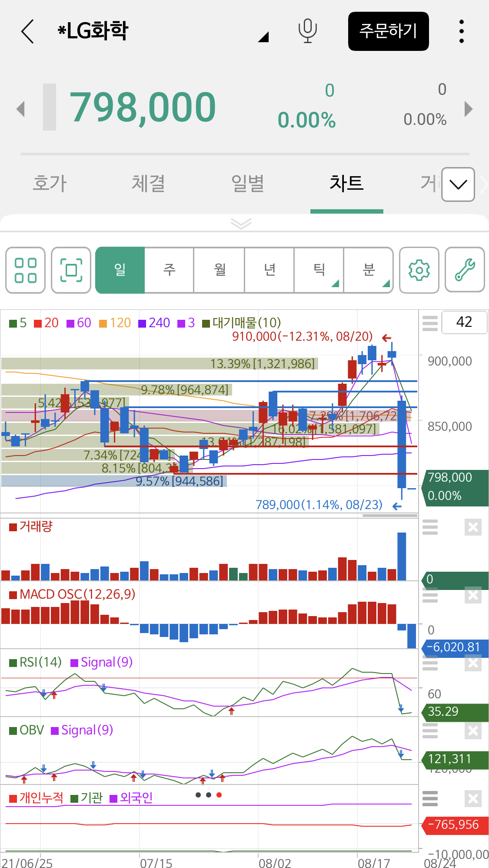Open multi-chart grid layout icon
Image resolution: width=489 pixels, height=868 pixels.
[26, 270]
